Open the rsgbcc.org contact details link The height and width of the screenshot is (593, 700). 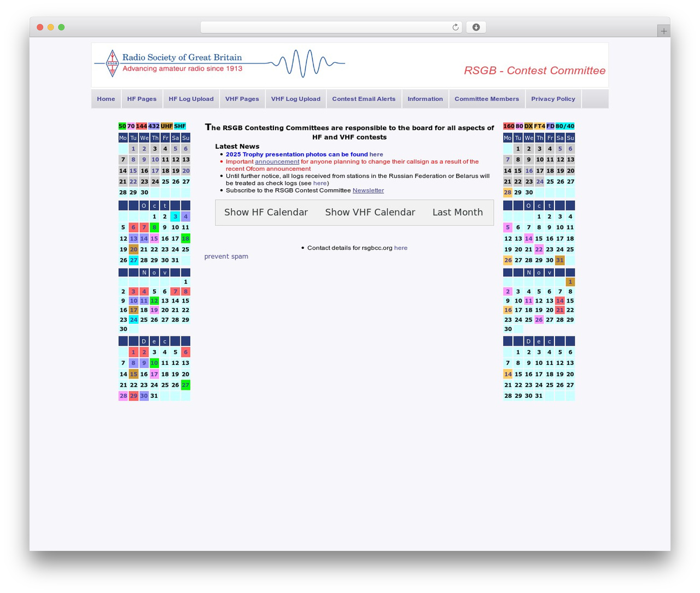401,248
